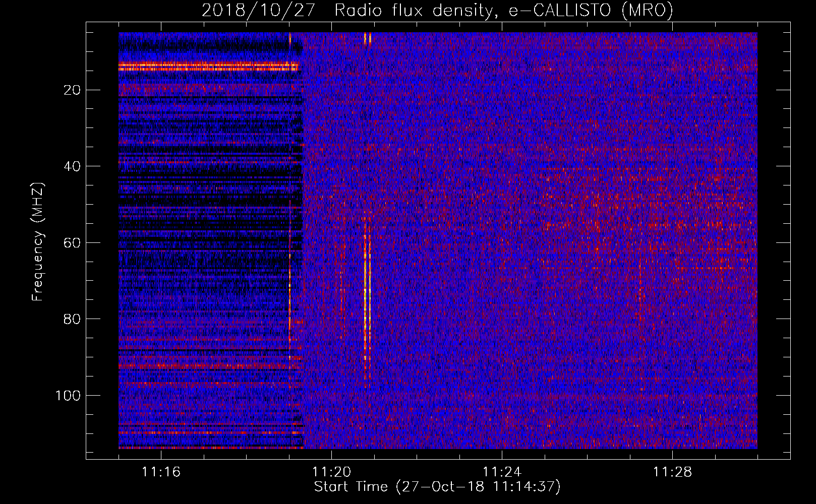Click the 80 frequency tick label
Screen dimensions: 816x504
(x=73, y=319)
